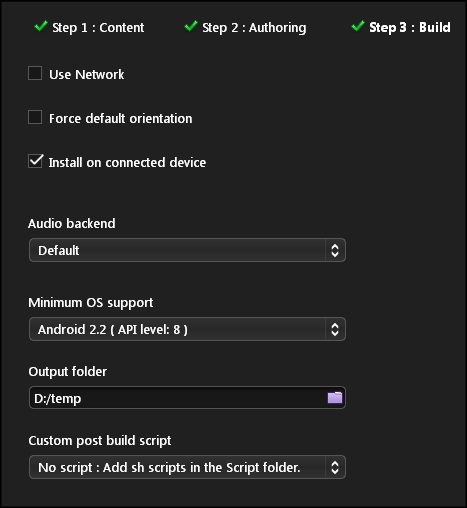
Task: Click the Install on connected device label
Action: [127, 162]
